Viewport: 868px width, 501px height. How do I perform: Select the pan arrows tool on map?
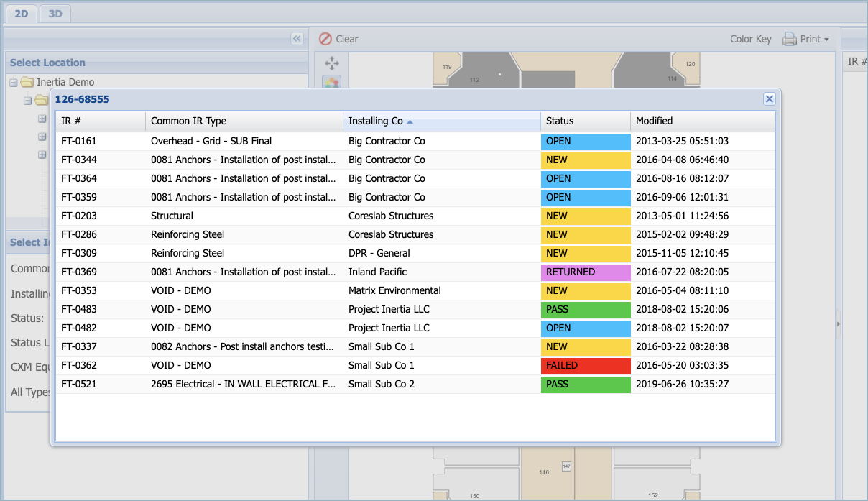pos(331,62)
